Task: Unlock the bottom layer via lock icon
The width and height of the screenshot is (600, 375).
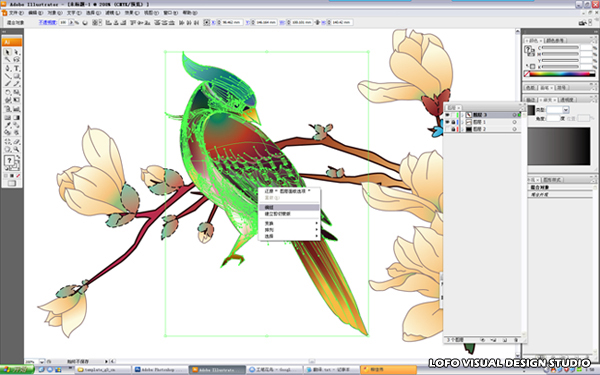Action: 453,129
